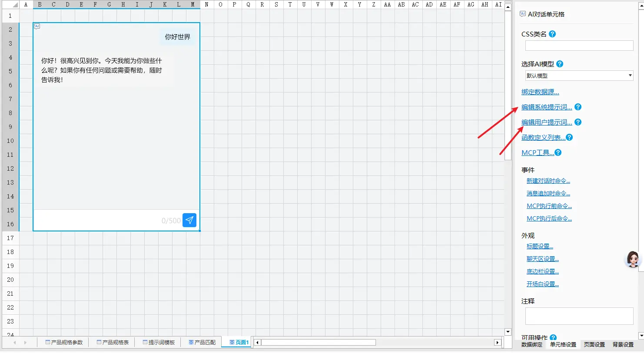Click help icon next to CSS类名
Screen dimensions: 644x353
[552, 34]
